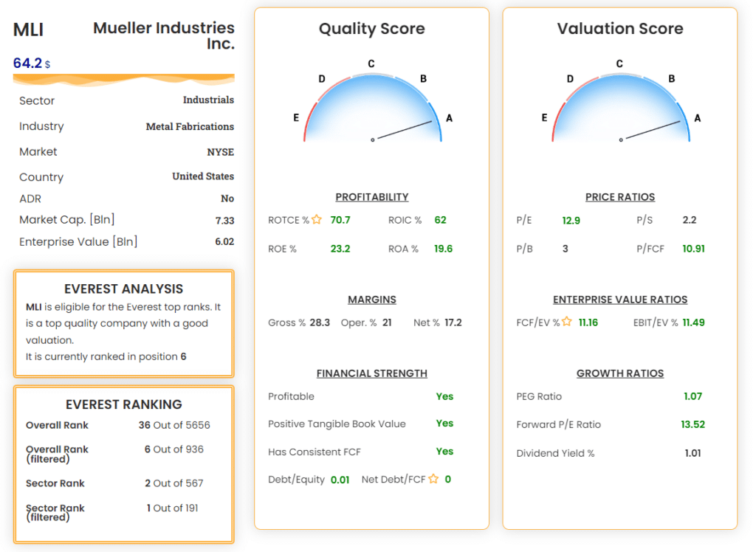Click the ROA value 19.6
Image resolution: width=756 pixels, height=552 pixels.
(x=443, y=249)
